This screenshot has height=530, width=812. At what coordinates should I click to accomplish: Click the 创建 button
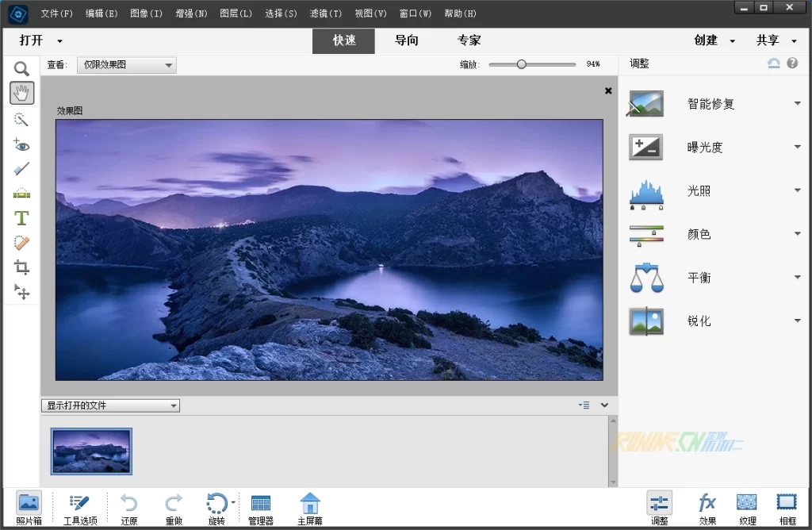[x=714, y=40]
